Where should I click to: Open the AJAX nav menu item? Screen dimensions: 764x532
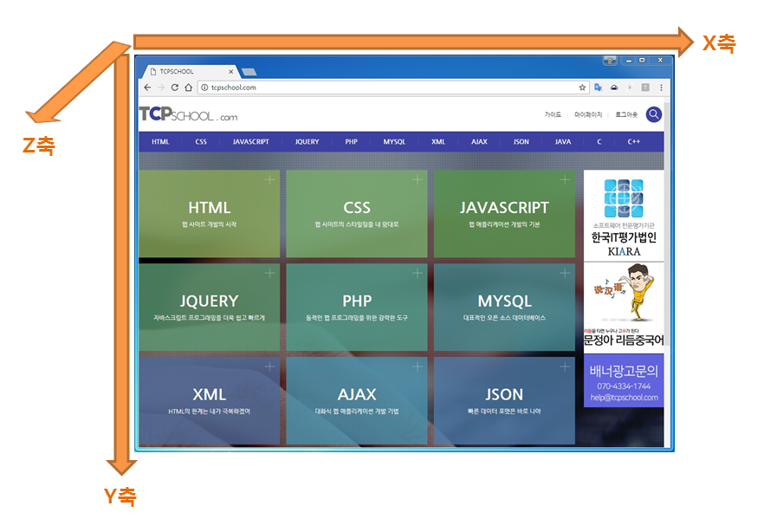[x=479, y=142]
